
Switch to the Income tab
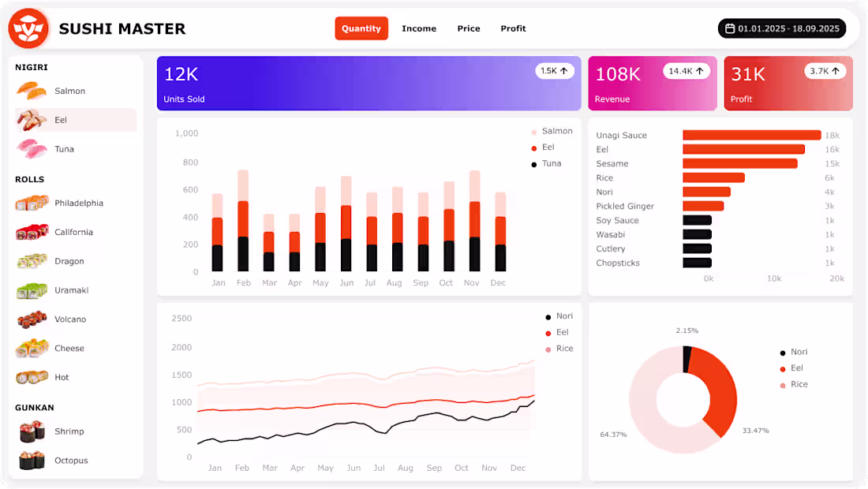pos(419,28)
